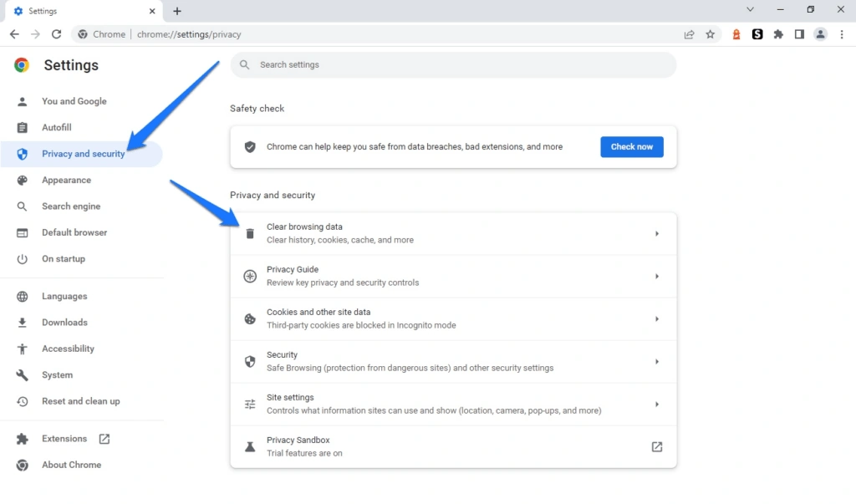
Task: Expand the Site settings row arrow
Action: pyautogui.click(x=657, y=405)
